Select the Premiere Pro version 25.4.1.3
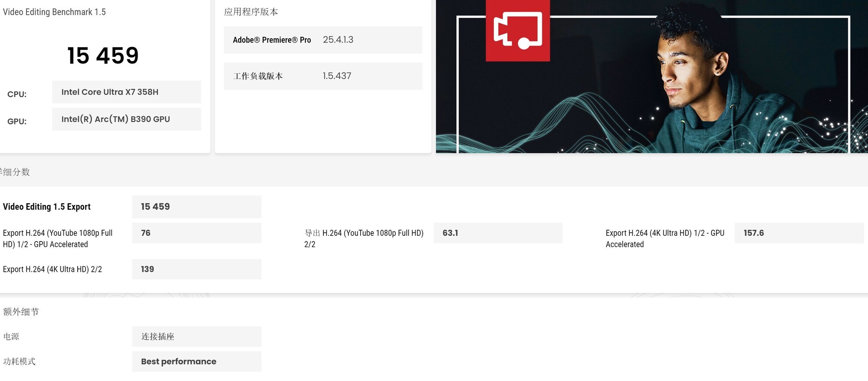This screenshot has height=381, width=868. pos(338,39)
